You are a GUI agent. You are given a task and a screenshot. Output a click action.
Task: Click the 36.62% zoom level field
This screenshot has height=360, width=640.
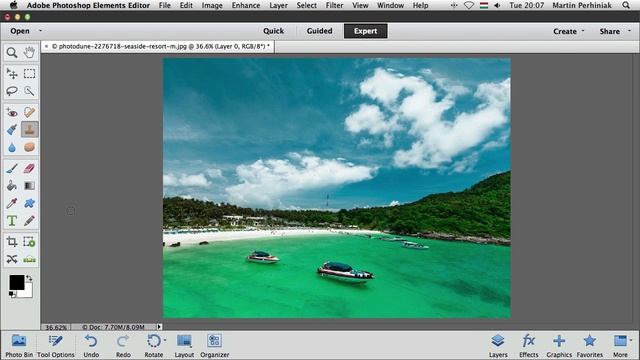[x=56, y=327]
